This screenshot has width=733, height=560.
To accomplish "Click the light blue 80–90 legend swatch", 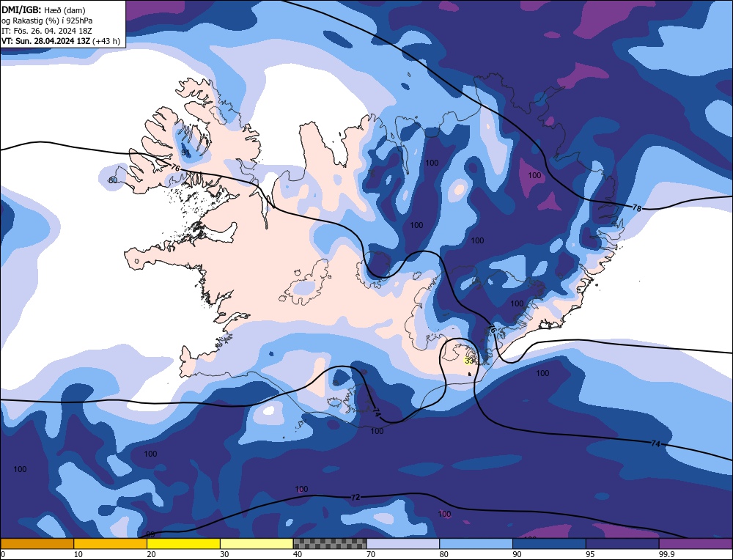I will tap(476, 544).
